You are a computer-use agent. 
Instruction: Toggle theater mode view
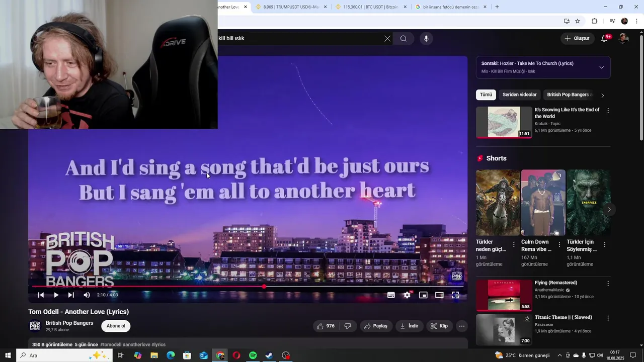(x=439, y=295)
